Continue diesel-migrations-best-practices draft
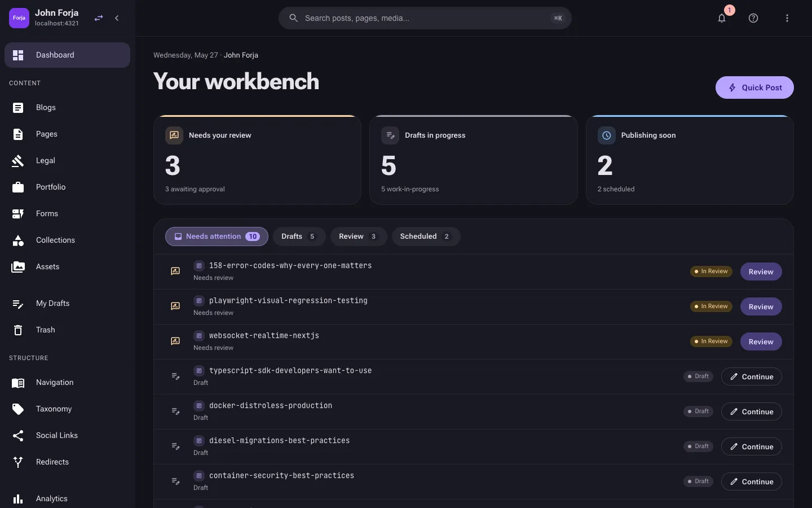This screenshot has width=812, height=508. pyautogui.click(x=751, y=446)
